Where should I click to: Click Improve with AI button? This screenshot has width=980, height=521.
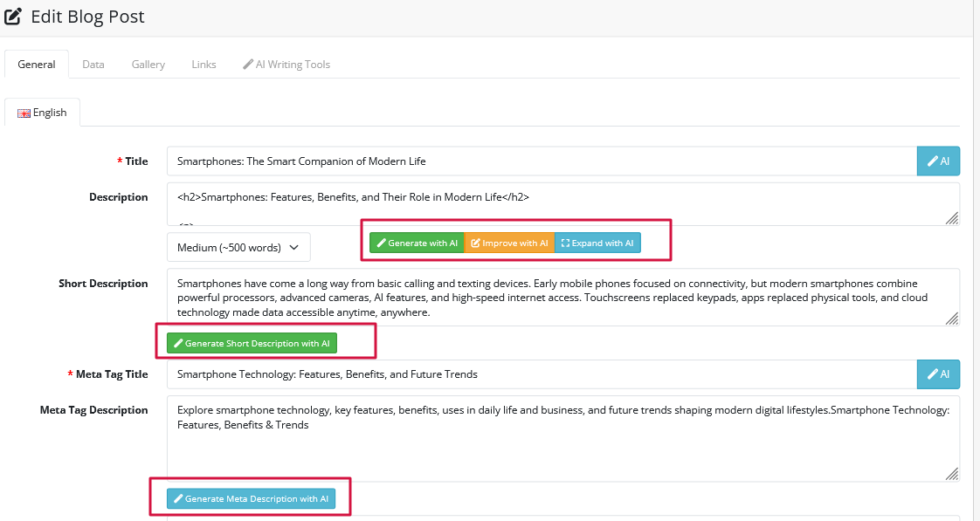pos(509,243)
